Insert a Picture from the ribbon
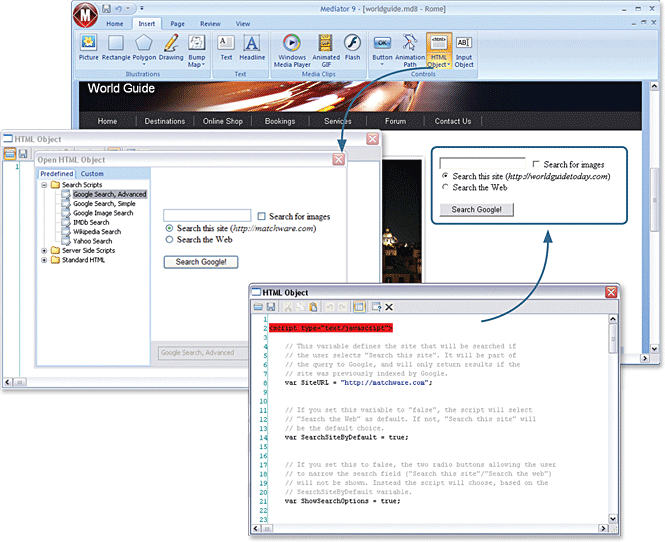The image size is (665, 542). 88,47
